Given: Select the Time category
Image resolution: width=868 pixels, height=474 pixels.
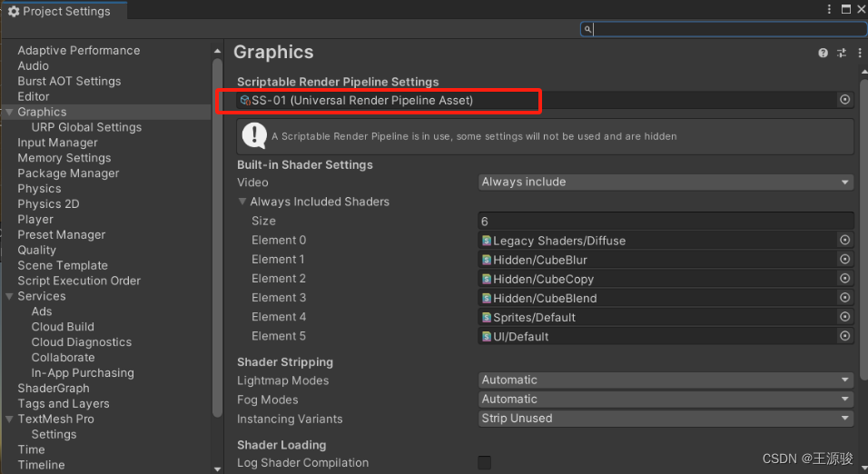Looking at the screenshot, I should click(31, 449).
